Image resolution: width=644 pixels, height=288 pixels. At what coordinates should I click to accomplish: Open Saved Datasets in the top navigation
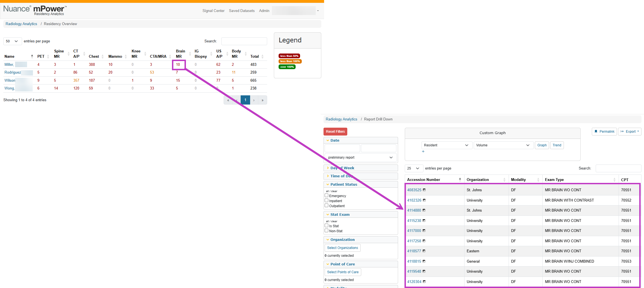(242, 11)
